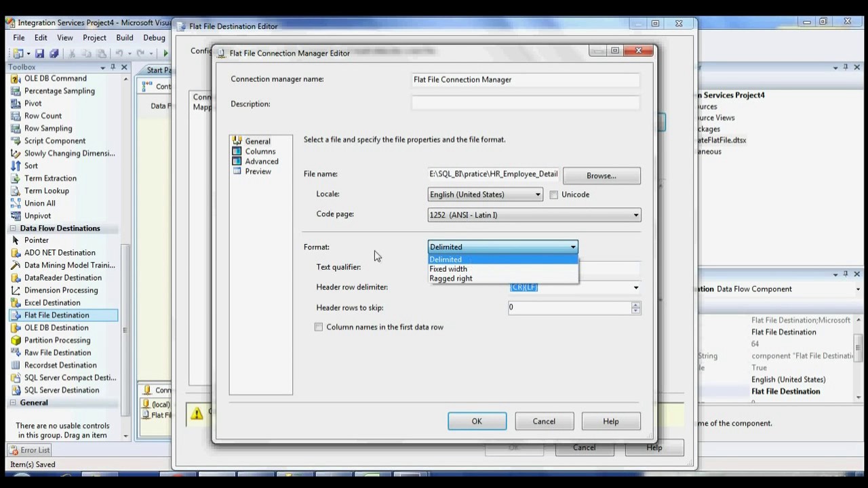Select Recordset Destination icon

(x=16, y=365)
